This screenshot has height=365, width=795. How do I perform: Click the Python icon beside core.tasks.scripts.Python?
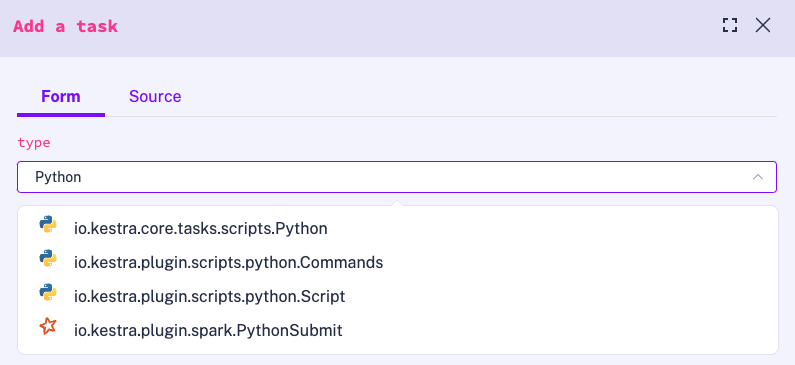(48, 225)
